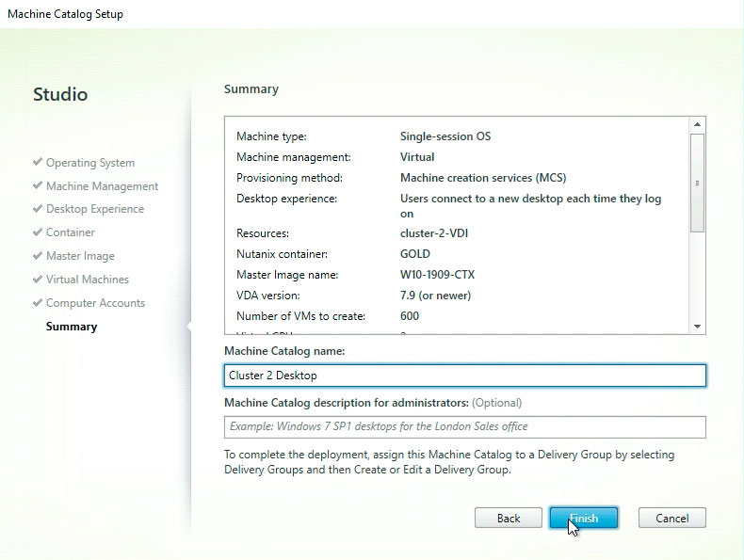Select the Summary step in sidebar
Image resolution: width=744 pixels, height=560 pixels.
pos(72,327)
